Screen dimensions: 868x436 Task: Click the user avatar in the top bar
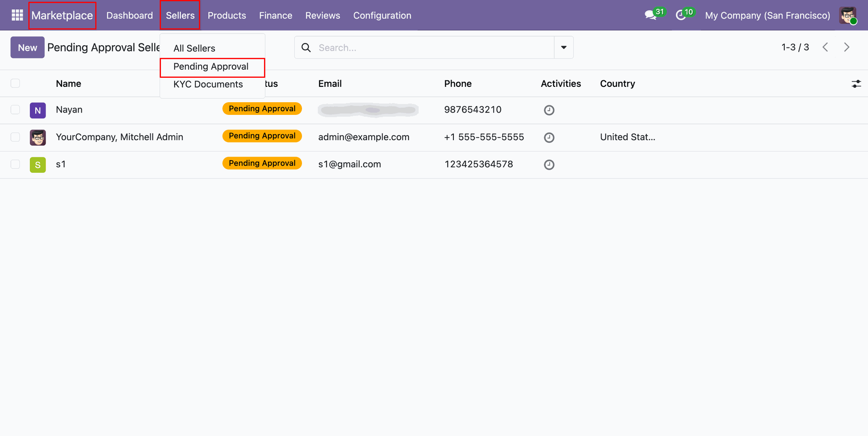848,15
